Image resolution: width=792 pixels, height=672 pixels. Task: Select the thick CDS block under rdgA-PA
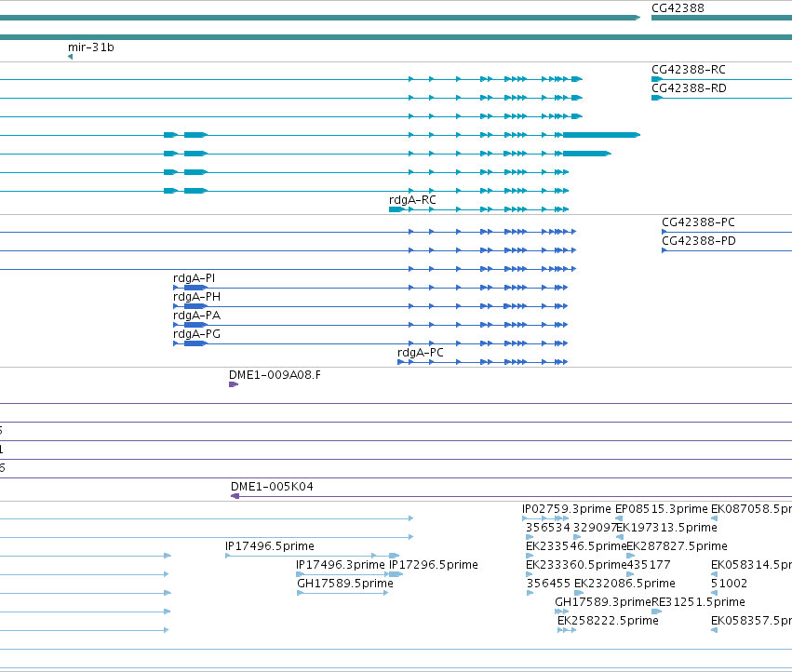pyautogui.click(x=195, y=326)
